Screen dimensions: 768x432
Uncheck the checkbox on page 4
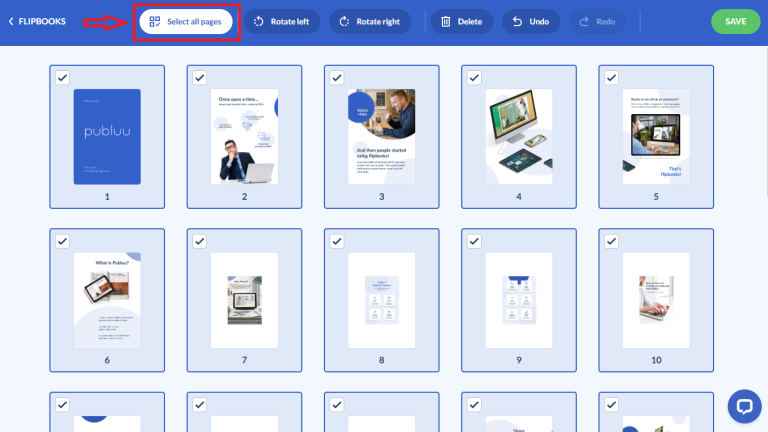click(x=474, y=77)
